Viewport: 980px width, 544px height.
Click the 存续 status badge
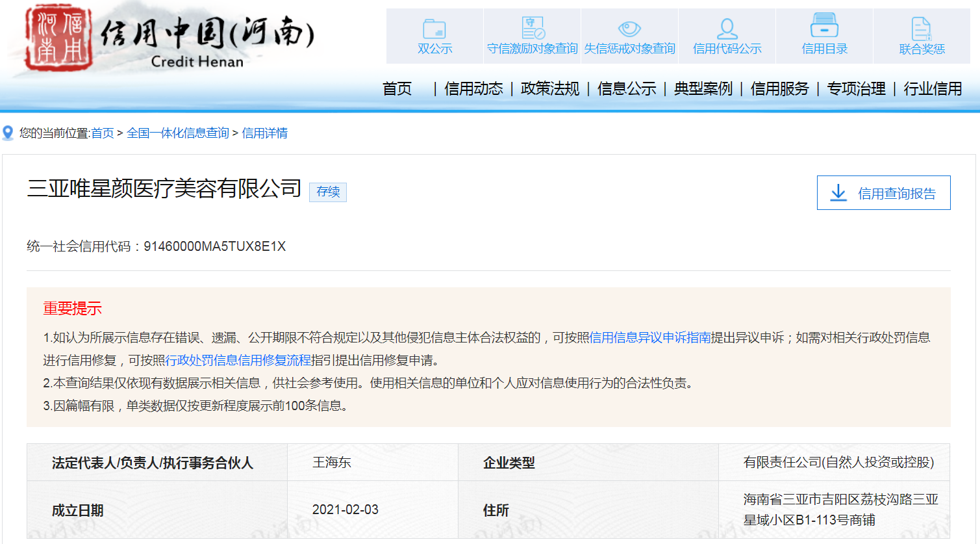(328, 192)
